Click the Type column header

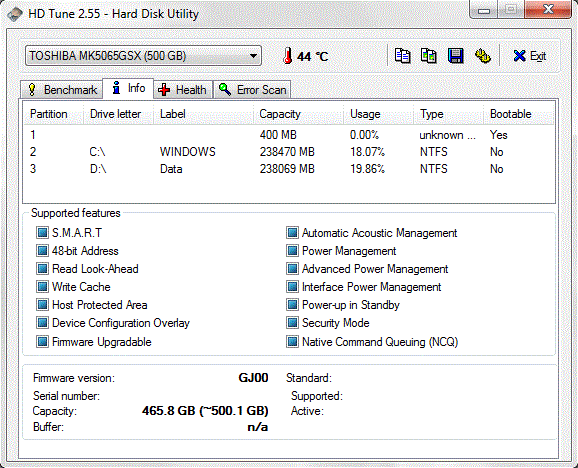[x=448, y=114]
